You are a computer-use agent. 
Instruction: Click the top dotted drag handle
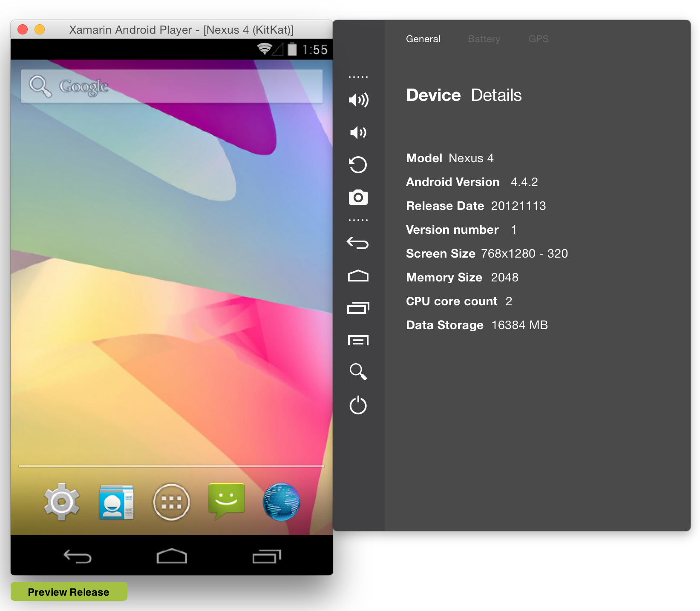(358, 77)
